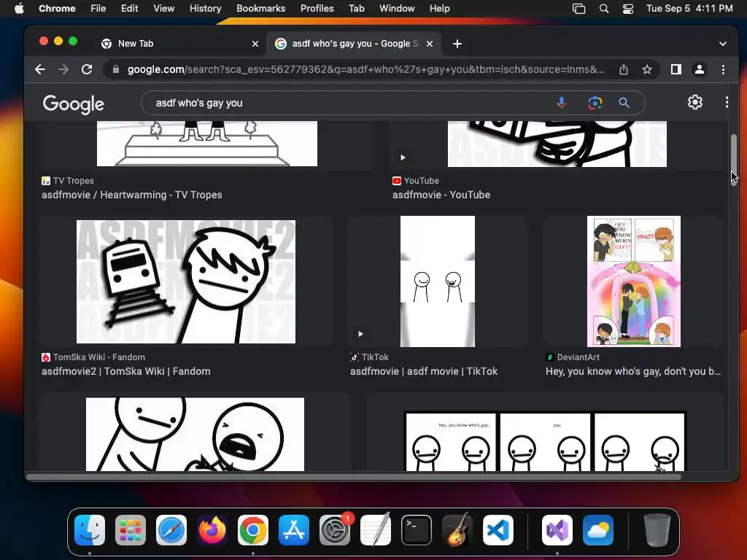The width and height of the screenshot is (747, 560).
Task: Open the Tab menu
Action: [x=356, y=9]
